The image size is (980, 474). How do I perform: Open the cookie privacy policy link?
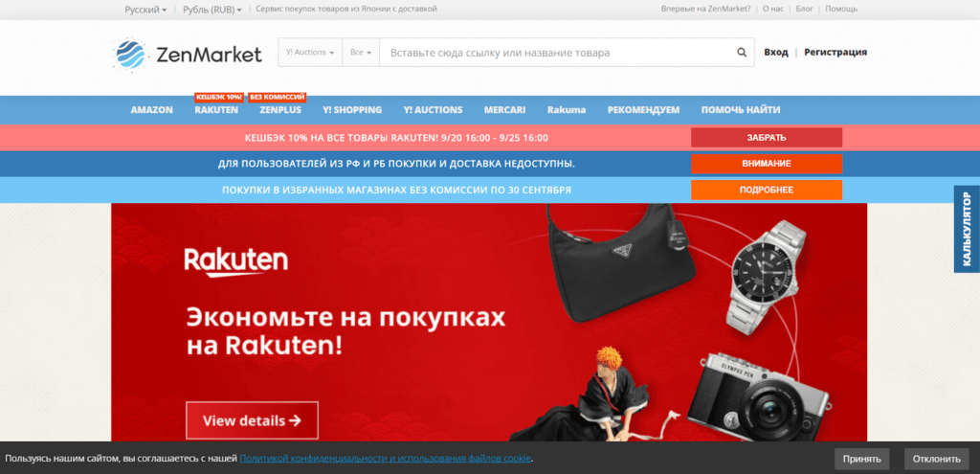point(385,459)
